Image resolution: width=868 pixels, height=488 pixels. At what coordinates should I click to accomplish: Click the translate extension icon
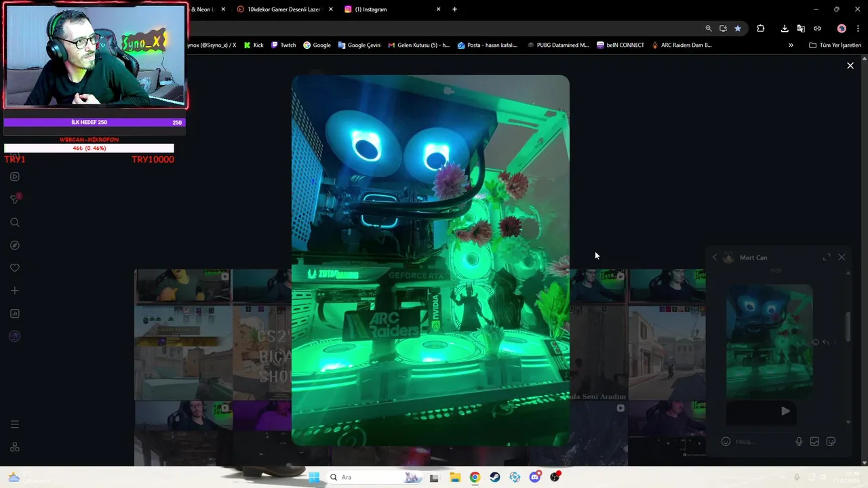801,28
